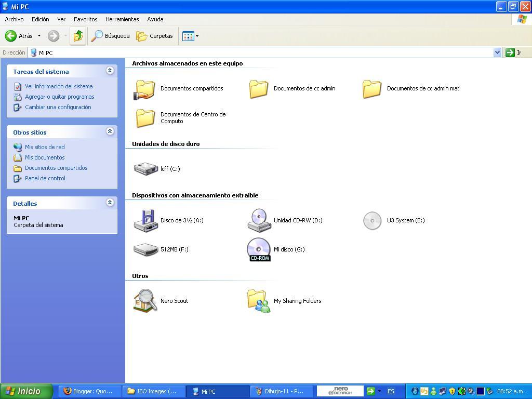
Task: Click the Nero Search toolbar box
Action: [x=340, y=391]
